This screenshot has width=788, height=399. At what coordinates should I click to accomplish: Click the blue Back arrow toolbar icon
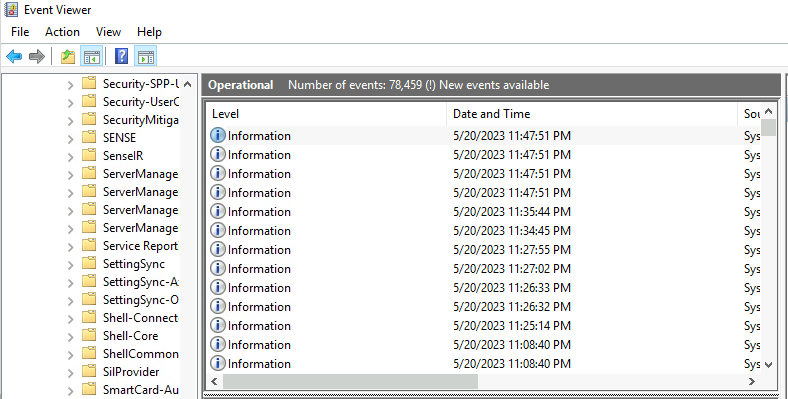(14, 56)
